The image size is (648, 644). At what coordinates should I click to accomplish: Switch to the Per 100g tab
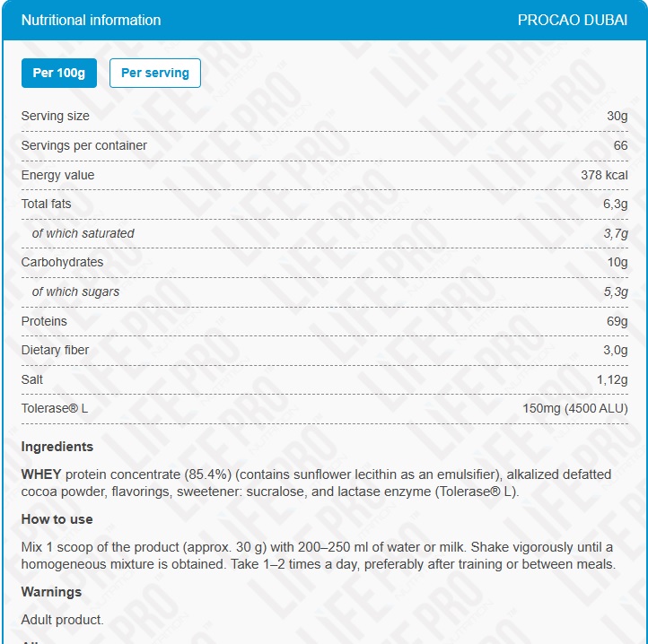point(58,74)
